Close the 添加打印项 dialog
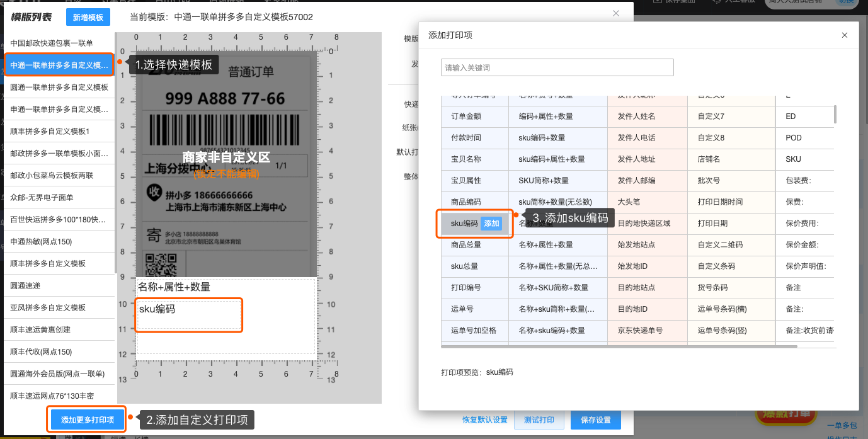 point(844,35)
